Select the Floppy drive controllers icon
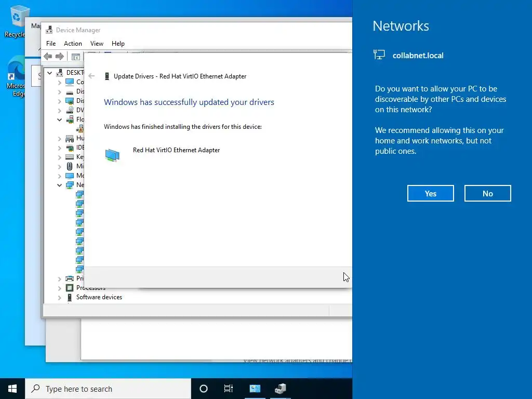532x399 pixels. (70, 119)
